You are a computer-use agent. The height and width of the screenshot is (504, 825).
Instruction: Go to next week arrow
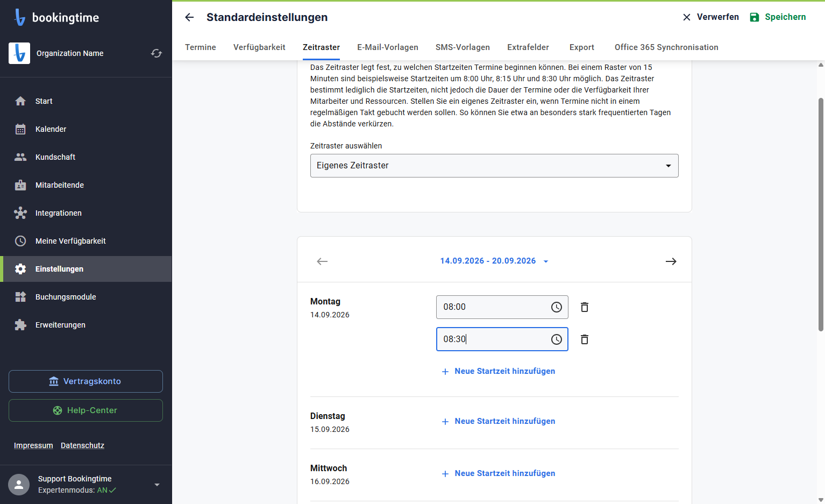click(671, 261)
